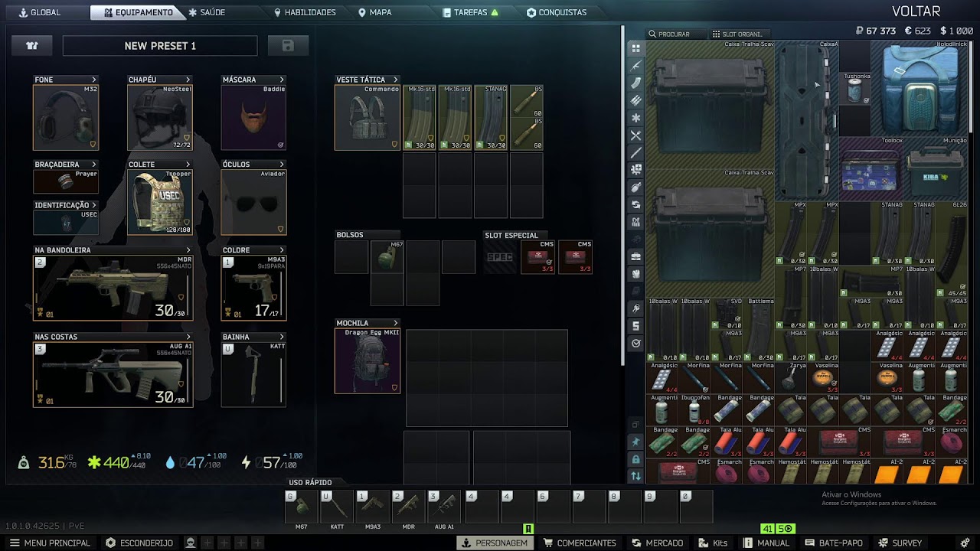Filter stash by magazines icon
The height and width of the screenshot is (551, 980).
[x=635, y=83]
